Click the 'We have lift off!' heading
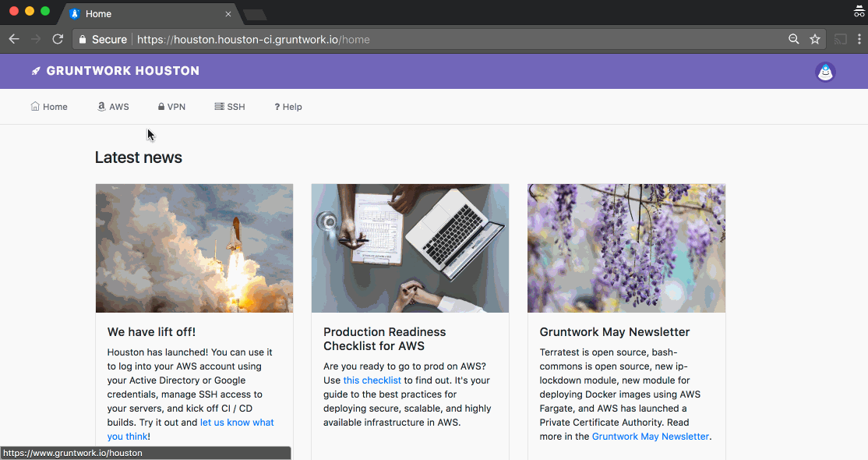The height and width of the screenshot is (460, 868). (x=151, y=332)
